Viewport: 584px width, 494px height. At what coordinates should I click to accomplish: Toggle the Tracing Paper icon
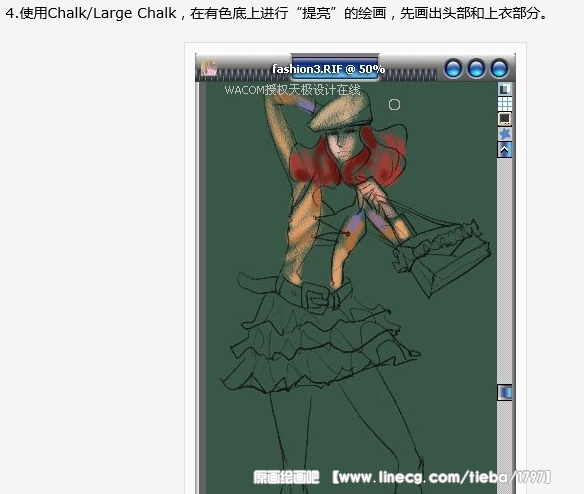point(505,89)
